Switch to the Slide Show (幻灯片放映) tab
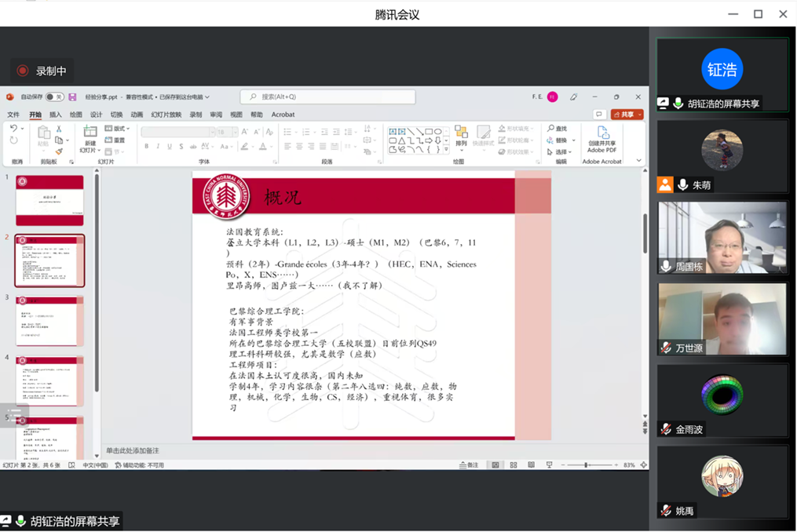 (166, 115)
